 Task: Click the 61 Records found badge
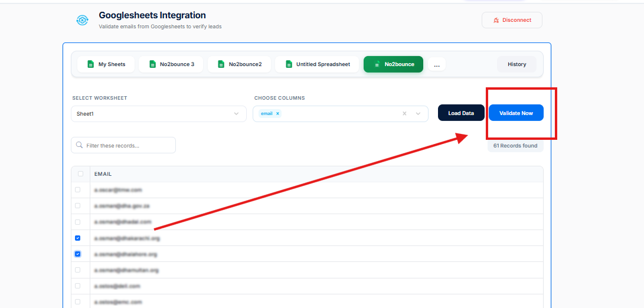(x=515, y=146)
